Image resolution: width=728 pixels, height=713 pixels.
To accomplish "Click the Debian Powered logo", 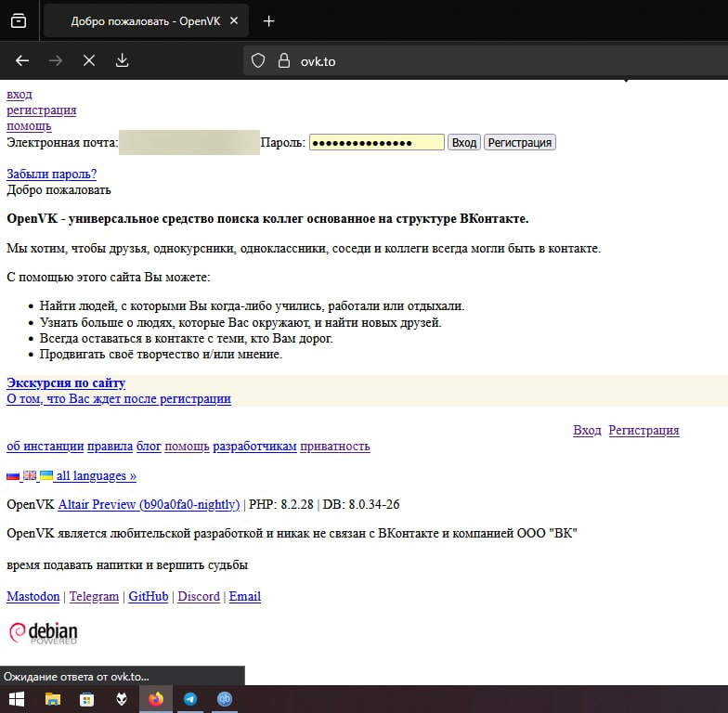I will pyautogui.click(x=43, y=632).
